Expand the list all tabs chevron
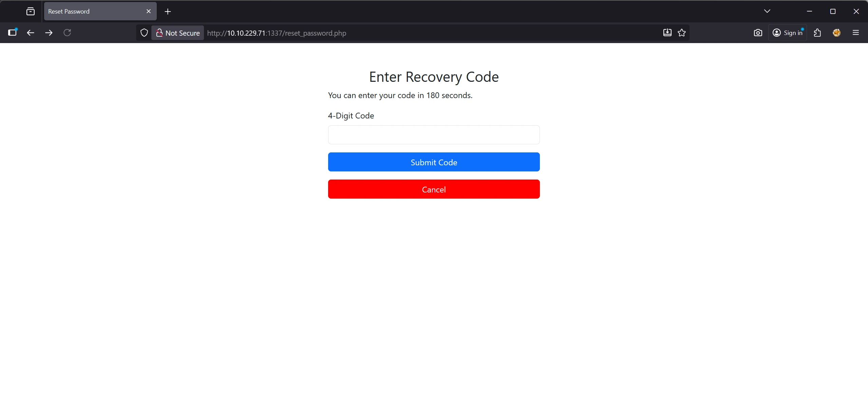Image resolution: width=868 pixels, height=408 pixels. (x=767, y=11)
